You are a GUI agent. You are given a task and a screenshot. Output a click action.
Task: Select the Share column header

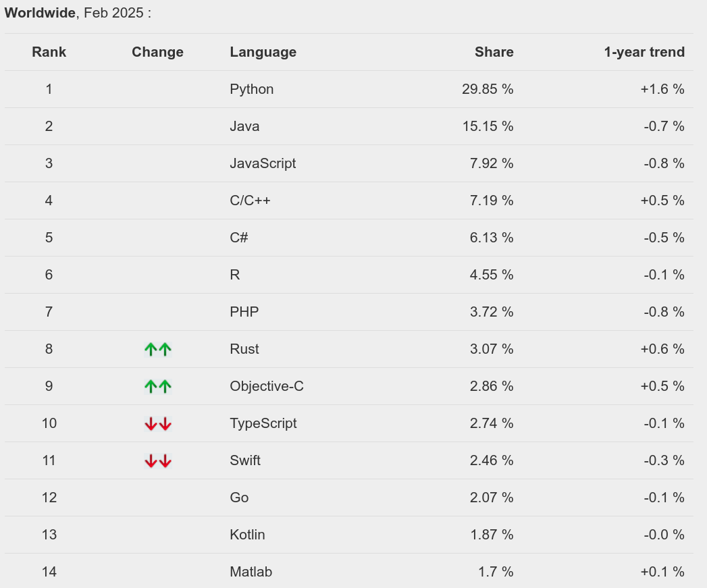pyautogui.click(x=494, y=52)
